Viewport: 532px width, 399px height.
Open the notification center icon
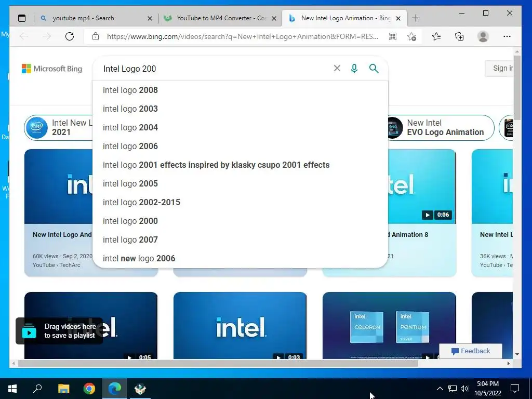pos(515,389)
